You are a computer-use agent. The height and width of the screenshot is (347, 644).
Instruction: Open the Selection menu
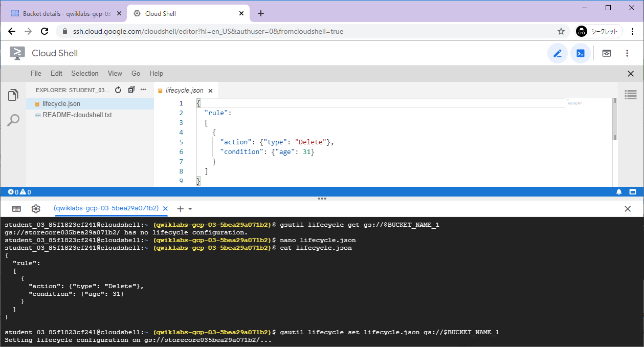click(85, 74)
